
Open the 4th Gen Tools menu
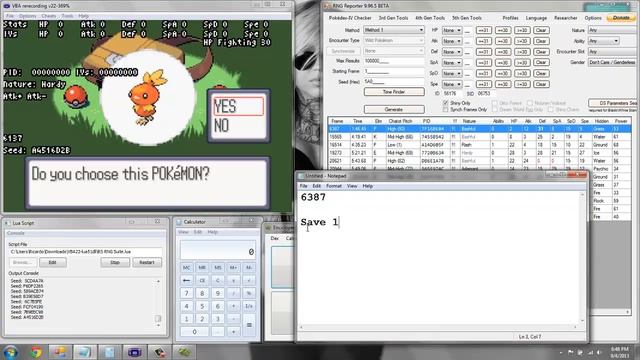pyautogui.click(x=430, y=18)
